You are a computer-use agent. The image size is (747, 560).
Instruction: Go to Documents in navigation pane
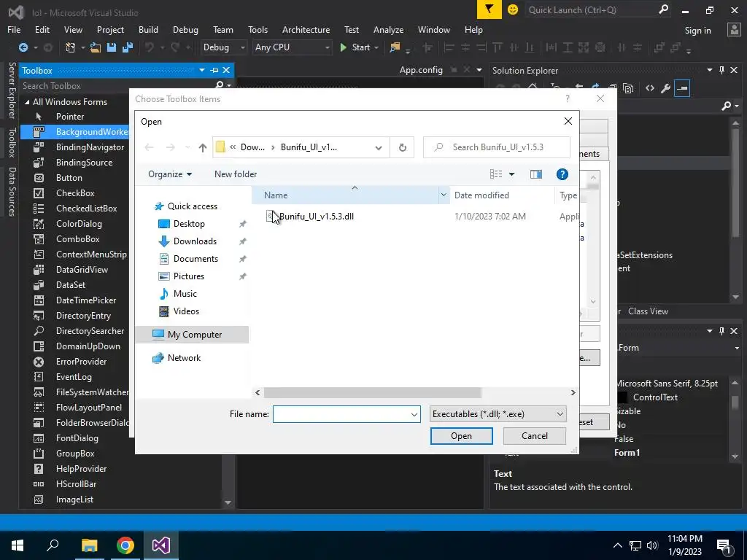point(196,259)
